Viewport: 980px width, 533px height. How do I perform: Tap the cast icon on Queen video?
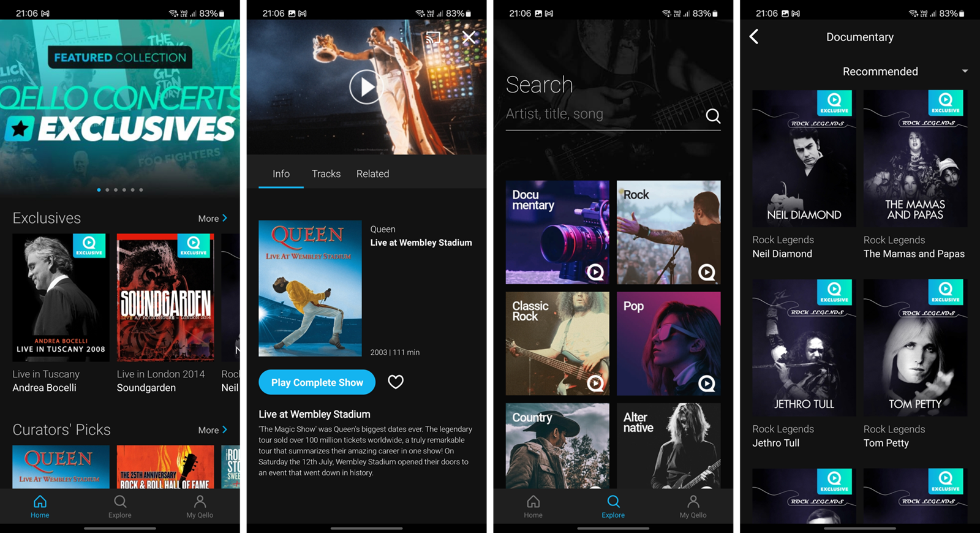[x=434, y=38]
